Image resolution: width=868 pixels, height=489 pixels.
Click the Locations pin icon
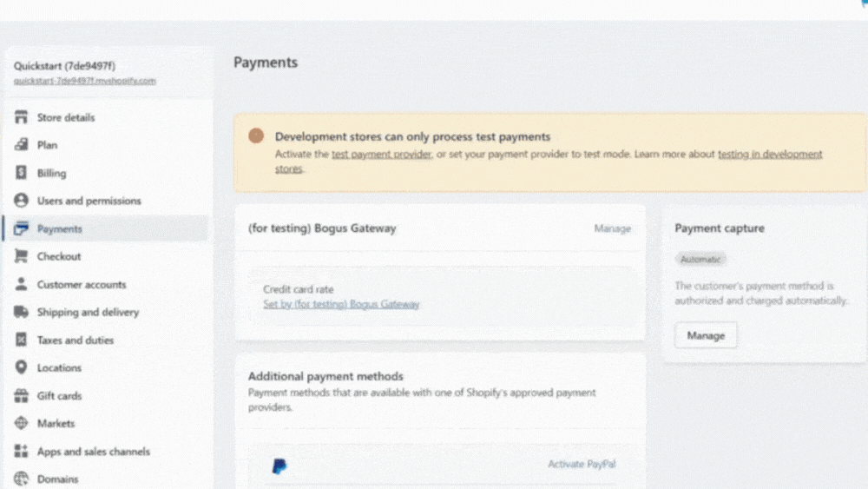pos(21,367)
